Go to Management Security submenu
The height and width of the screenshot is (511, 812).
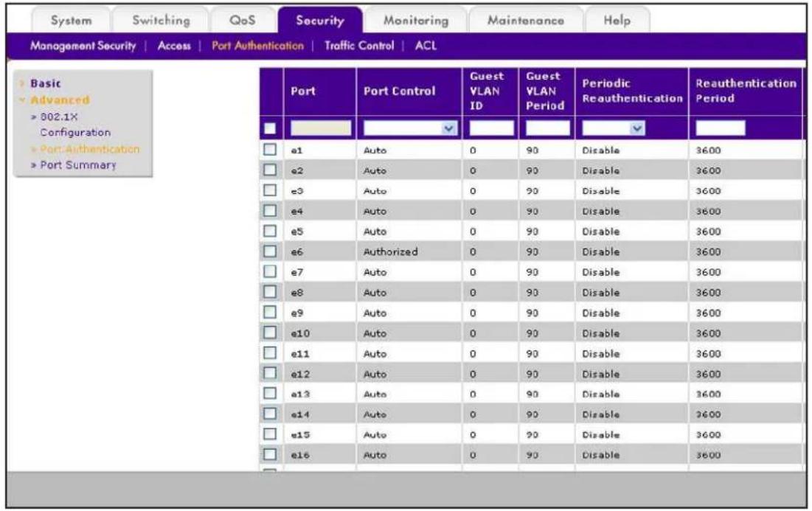[x=83, y=46]
